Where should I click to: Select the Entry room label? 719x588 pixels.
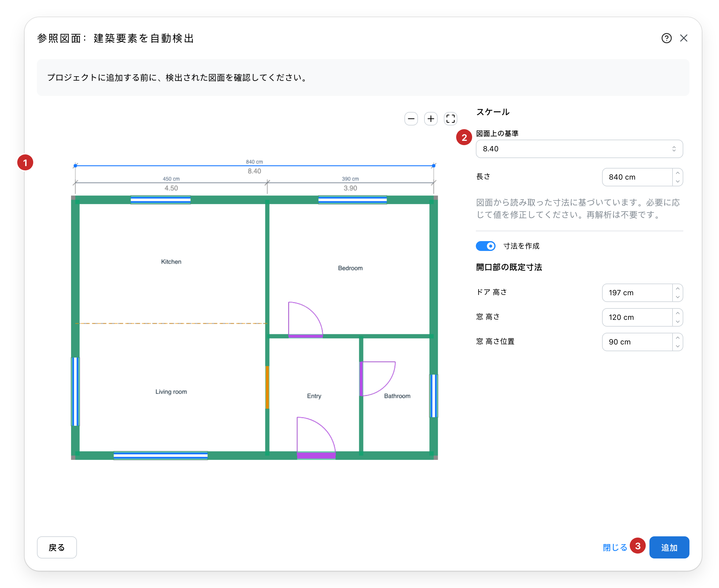point(314,396)
